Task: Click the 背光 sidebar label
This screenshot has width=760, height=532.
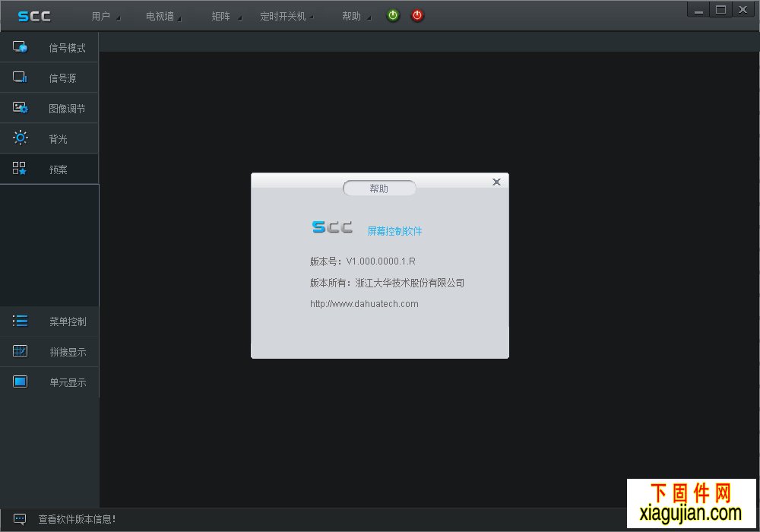Action: click(x=59, y=139)
